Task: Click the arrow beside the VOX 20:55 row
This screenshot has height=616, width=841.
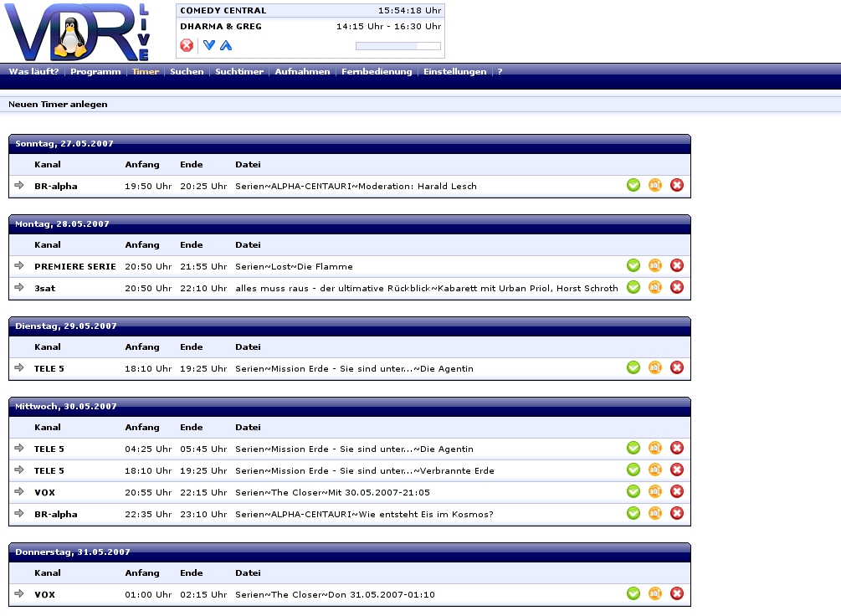Action: click(x=19, y=491)
